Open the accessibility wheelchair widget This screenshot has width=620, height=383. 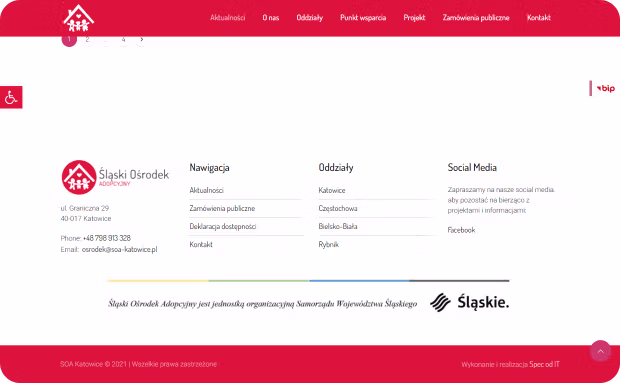(11, 97)
